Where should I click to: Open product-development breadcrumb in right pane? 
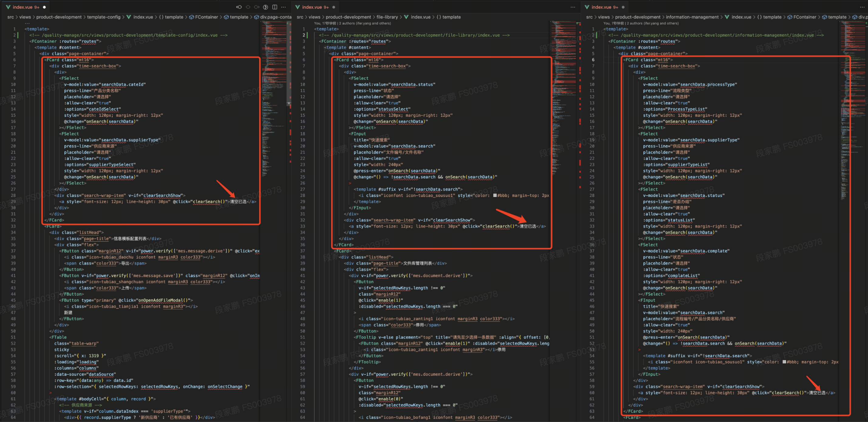pos(638,17)
